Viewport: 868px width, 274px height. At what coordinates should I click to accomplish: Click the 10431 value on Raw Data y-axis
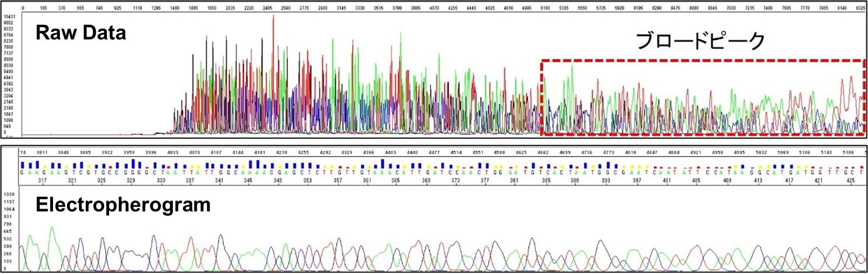click(x=9, y=18)
